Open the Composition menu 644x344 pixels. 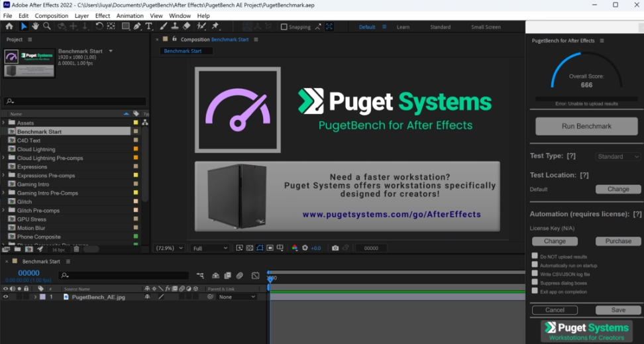51,15
